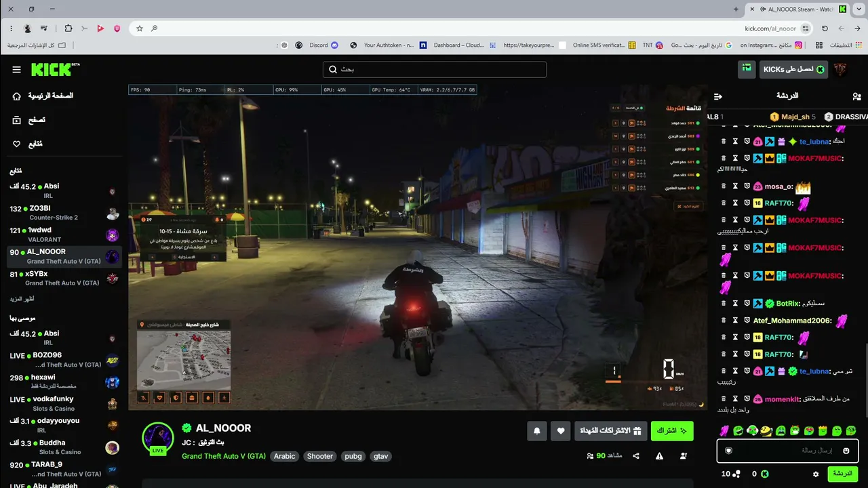Select the Shooter tag
Viewport: 868px width, 488px height.
[320, 456]
